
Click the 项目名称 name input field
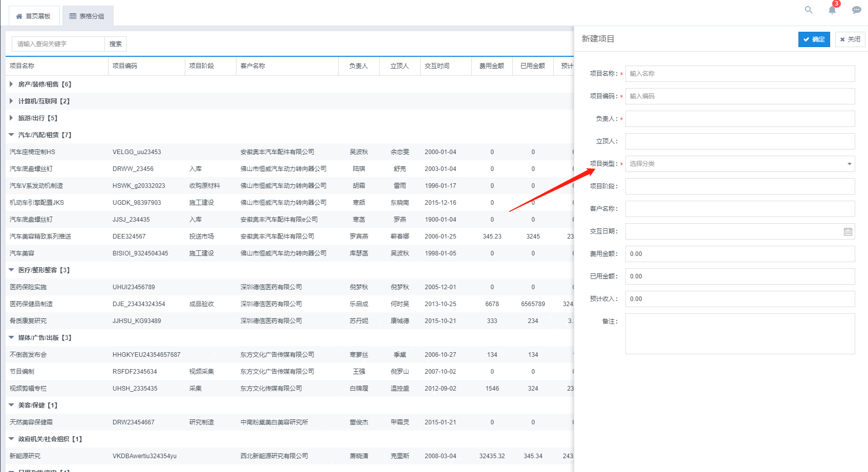(x=740, y=74)
